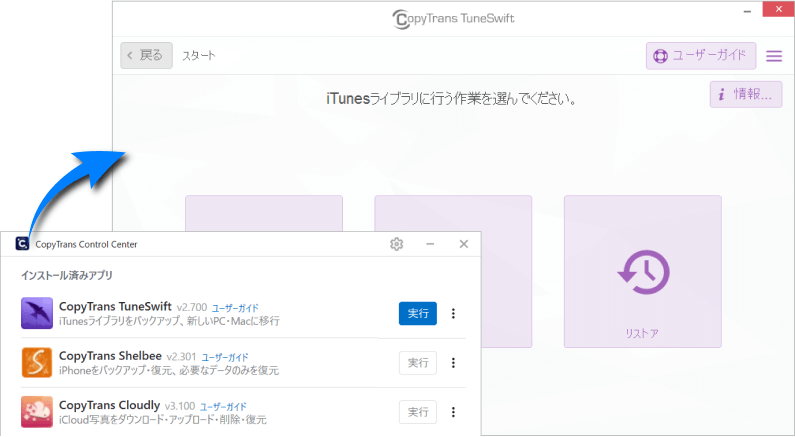Run CopyTrans Shelbee with 実行 button
The height and width of the screenshot is (437, 795).
pyautogui.click(x=418, y=363)
